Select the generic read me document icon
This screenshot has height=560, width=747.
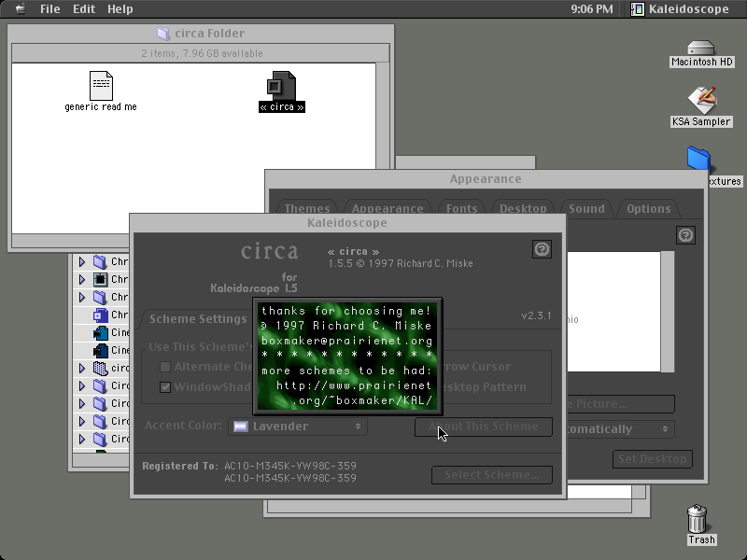pyautogui.click(x=101, y=86)
